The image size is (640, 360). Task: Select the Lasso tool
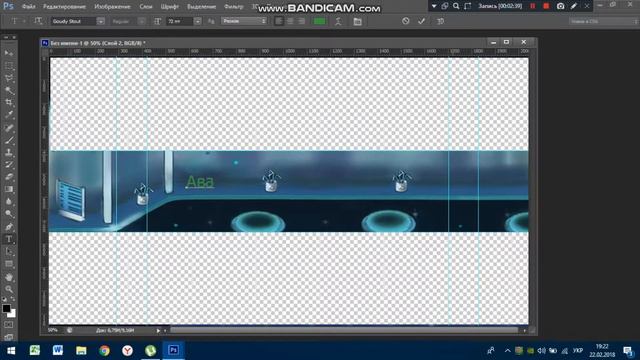pos(9,78)
